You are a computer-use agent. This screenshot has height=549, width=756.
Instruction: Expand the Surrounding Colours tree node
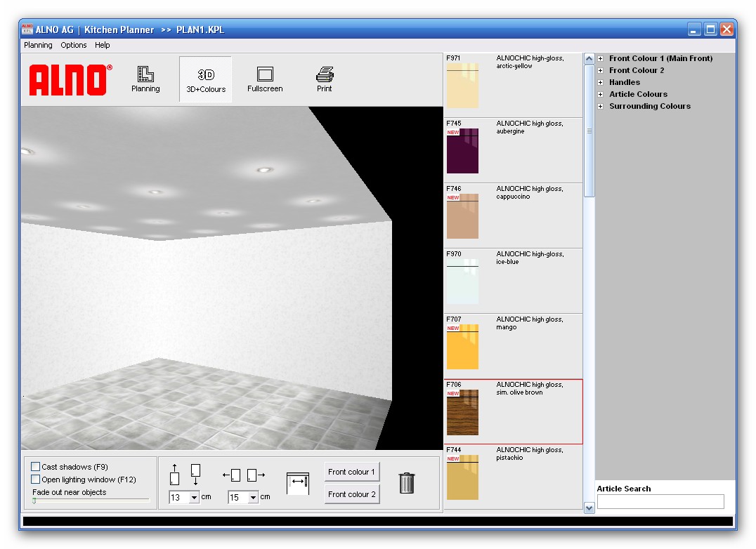pos(601,107)
